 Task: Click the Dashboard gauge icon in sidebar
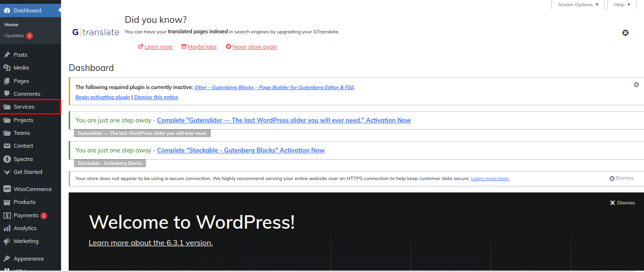click(x=7, y=10)
